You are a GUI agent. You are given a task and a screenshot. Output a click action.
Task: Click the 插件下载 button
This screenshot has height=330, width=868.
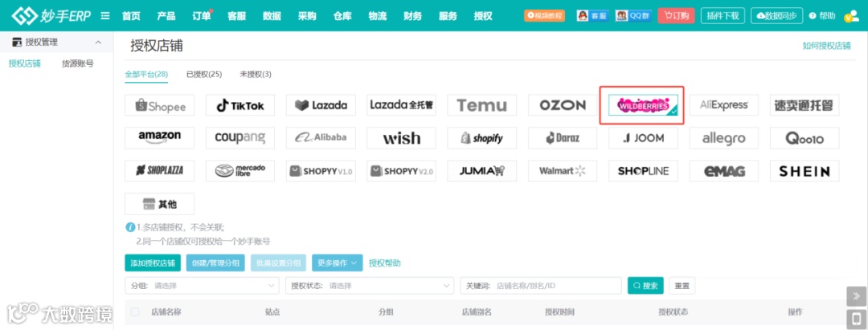click(x=723, y=15)
